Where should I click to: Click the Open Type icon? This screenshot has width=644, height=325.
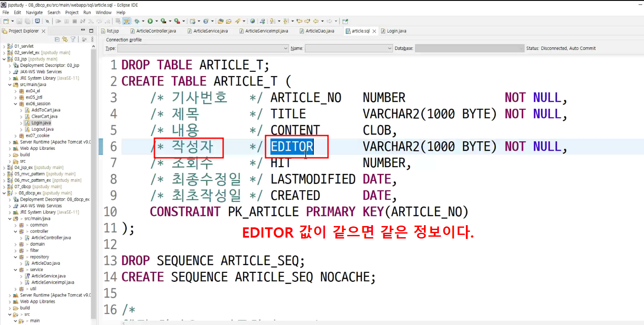[220, 21]
